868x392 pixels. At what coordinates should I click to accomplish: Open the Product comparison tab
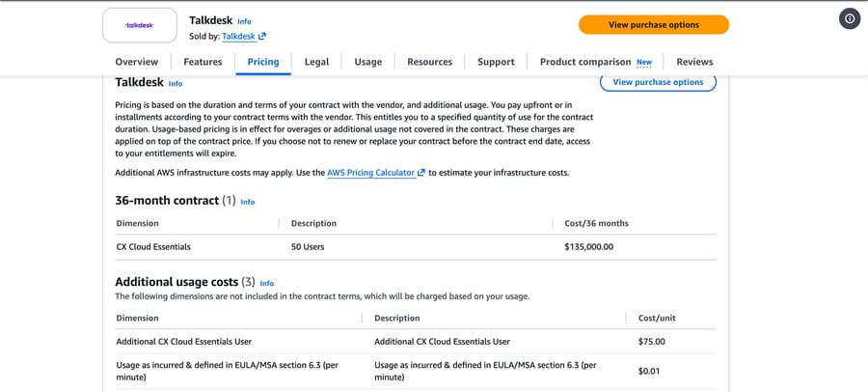[x=585, y=62]
